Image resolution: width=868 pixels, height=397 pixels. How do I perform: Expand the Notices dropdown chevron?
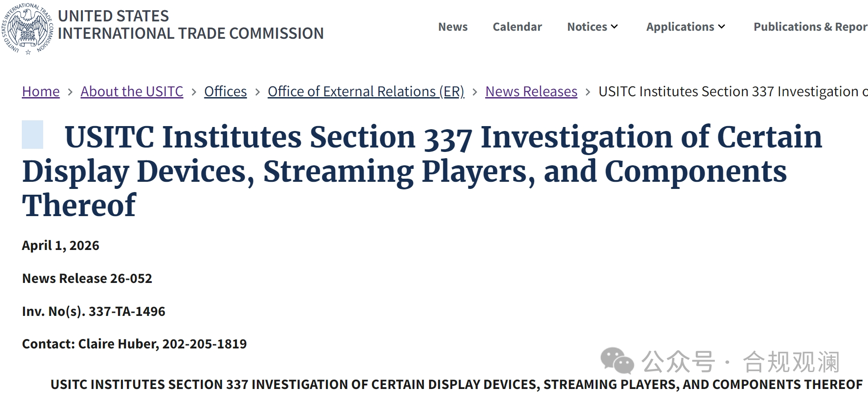click(x=615, y=27)
